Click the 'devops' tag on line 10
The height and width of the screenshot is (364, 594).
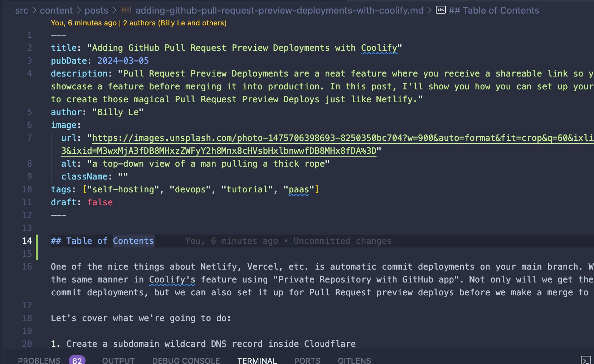pyautogui.click(x=190, y=190)
